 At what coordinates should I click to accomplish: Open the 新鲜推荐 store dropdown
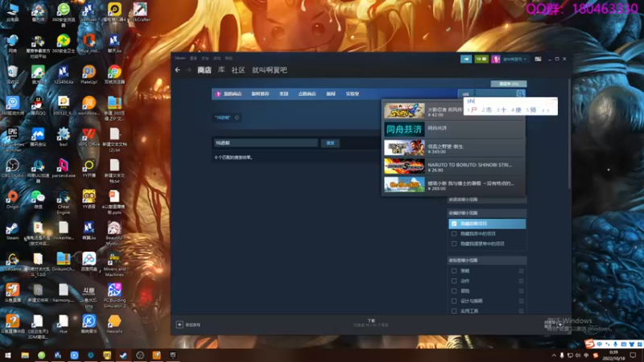click(x=260, y=94)
